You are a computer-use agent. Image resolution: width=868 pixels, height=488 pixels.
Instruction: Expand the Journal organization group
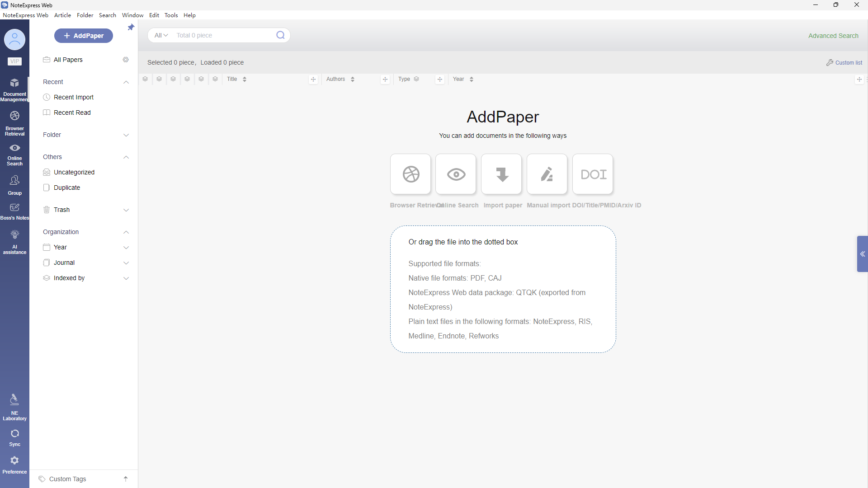coord(126,263)
